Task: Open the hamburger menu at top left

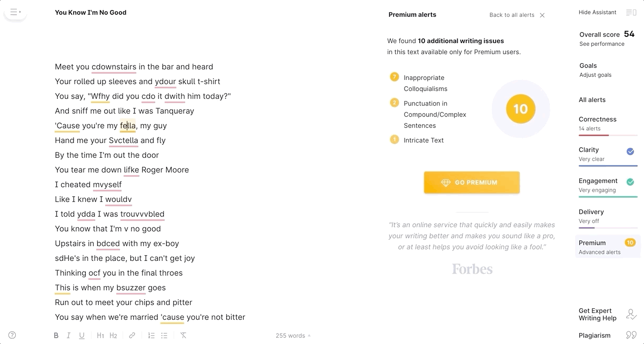Action: click(x=15, y=12)
